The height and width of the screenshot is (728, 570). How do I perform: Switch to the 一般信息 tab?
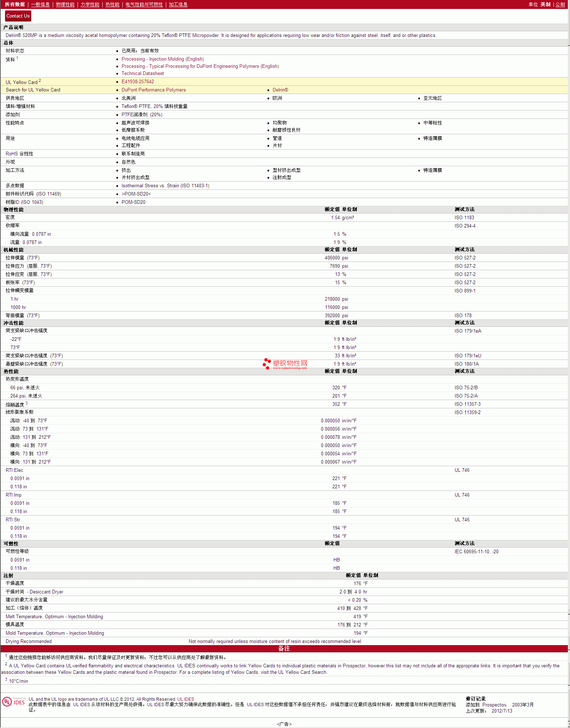pyautogui.click(x=40, y=4)
